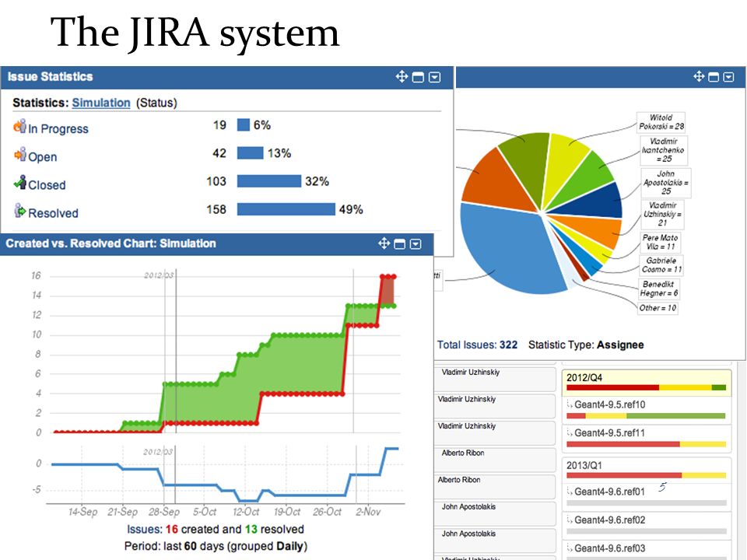This screenshot has height=560, width=747.
Task: Click the In Progress status icon
Action: pyautogui.click(x=19, y=126)
